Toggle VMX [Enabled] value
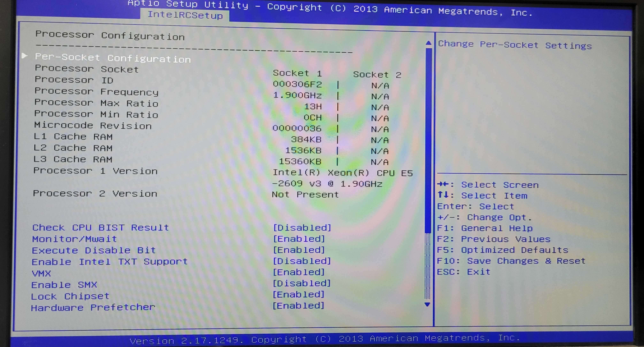Image resolution: width=644 pixels, height=347 pixels. [x=299, y=272]
